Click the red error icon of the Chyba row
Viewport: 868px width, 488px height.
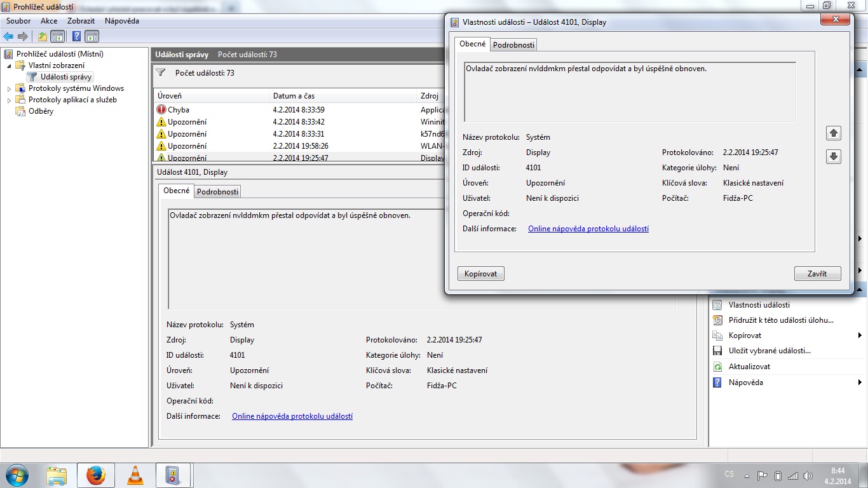click(x=161, y=109)
